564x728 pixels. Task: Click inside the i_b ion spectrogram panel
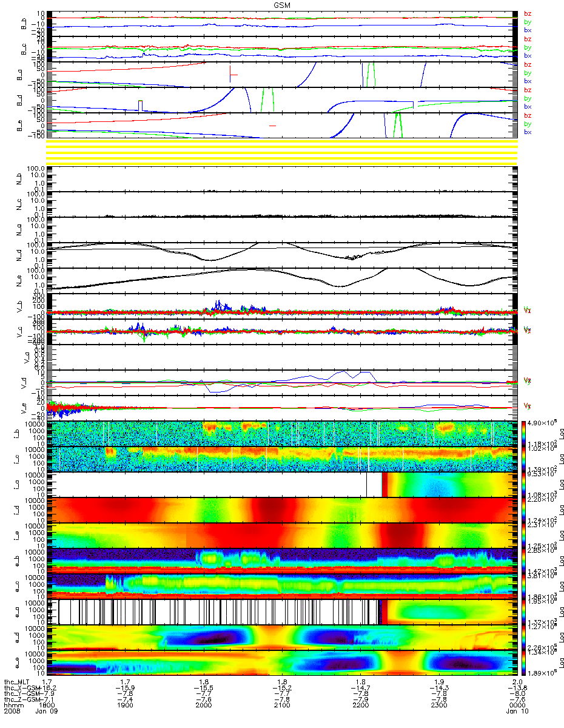pos(282,433)
